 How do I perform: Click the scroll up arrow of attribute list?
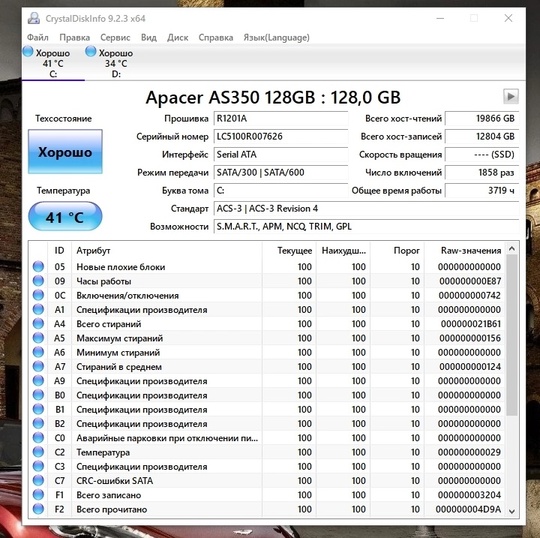click(x=512, y=249)
